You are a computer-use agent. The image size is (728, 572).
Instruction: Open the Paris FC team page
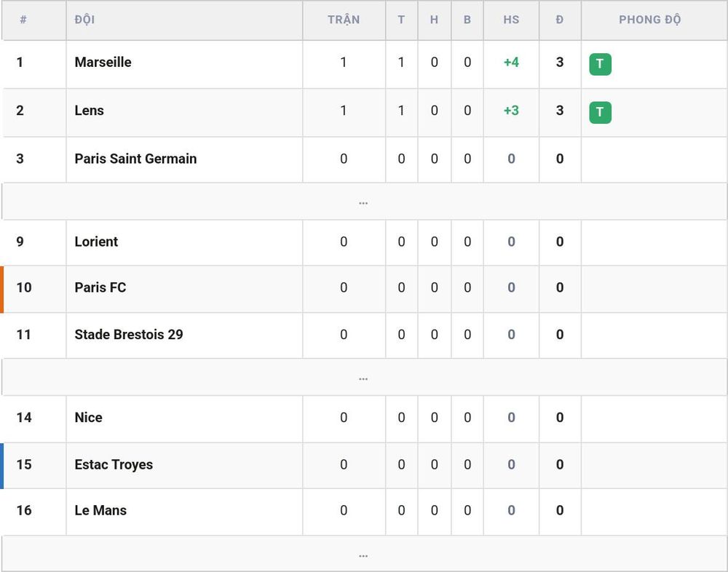coord(100,287)
